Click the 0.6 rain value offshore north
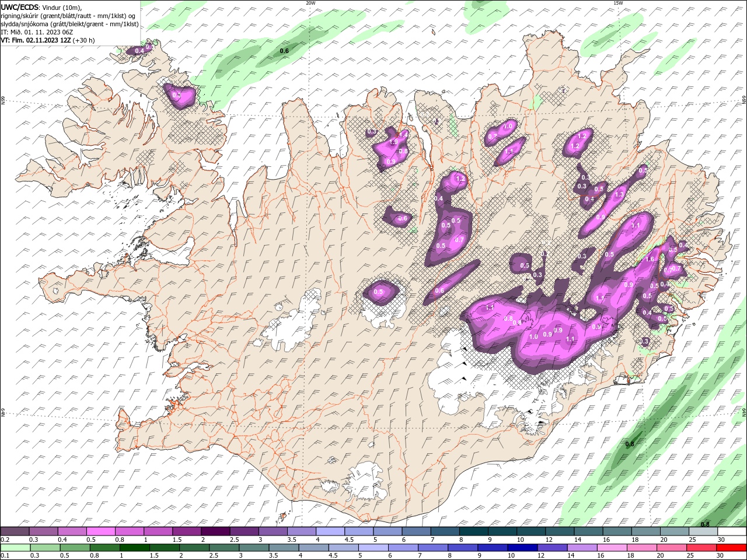Viewport: 747px width, 560px height. pyautogui.click(x=284, y=51)
